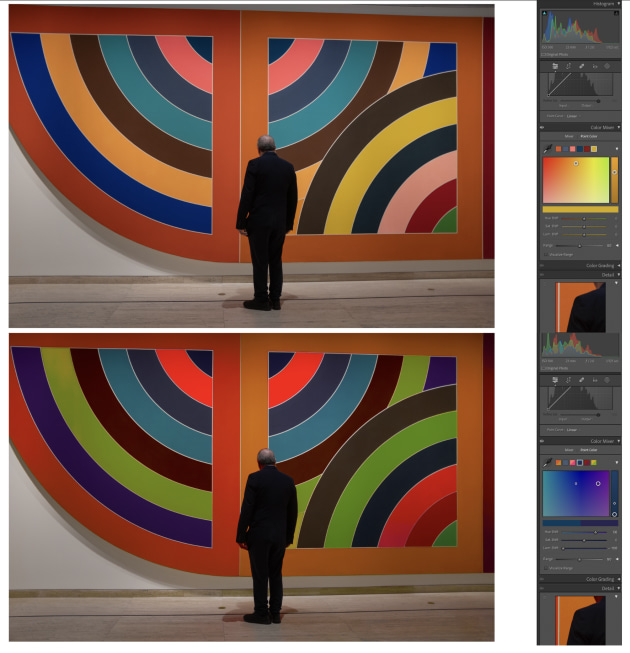Open the Masking tool in the upper panel
The height and width of the screenshot is (653, 630).
click(607, 66)
